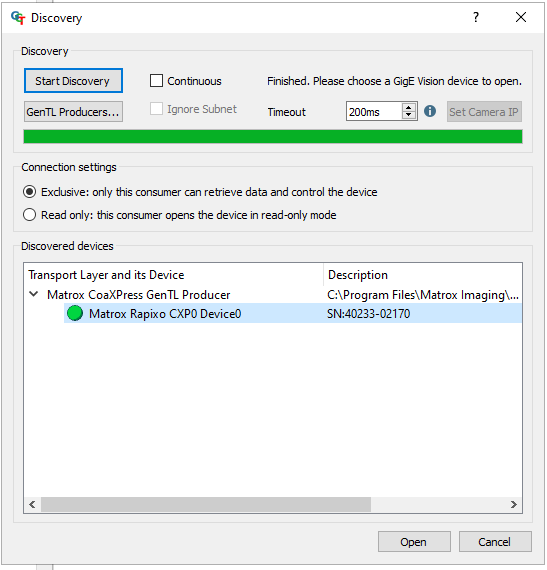547x570 pixels.
Task: Click the green status icon of Device0
Action: [75, 313]
